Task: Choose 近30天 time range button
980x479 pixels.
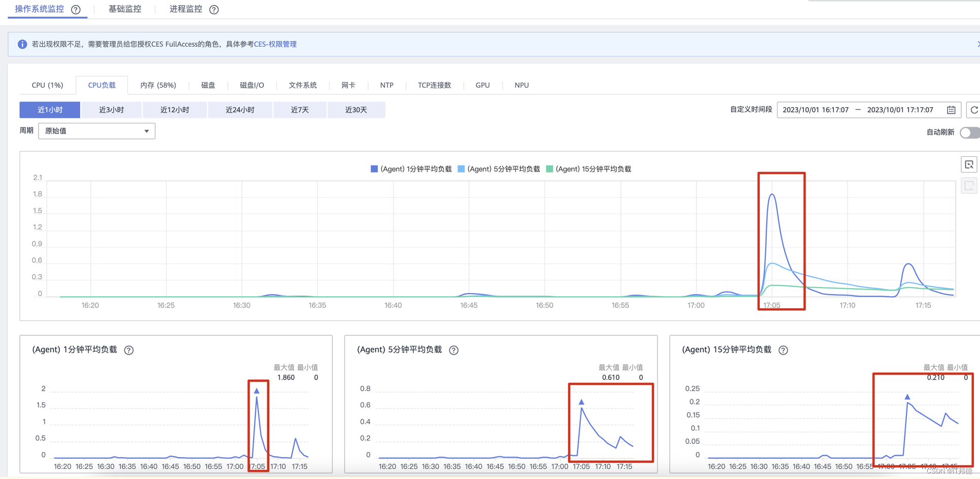Action: 356,110
